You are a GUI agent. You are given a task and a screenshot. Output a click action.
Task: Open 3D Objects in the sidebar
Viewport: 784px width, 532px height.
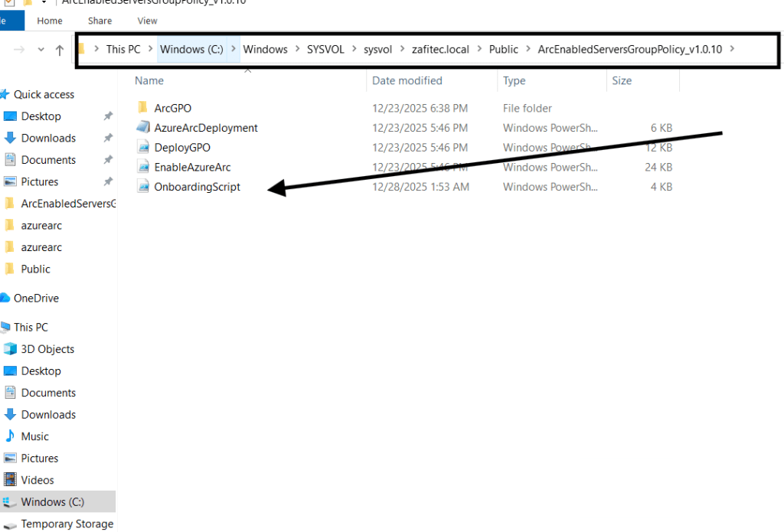click(47, 349)
